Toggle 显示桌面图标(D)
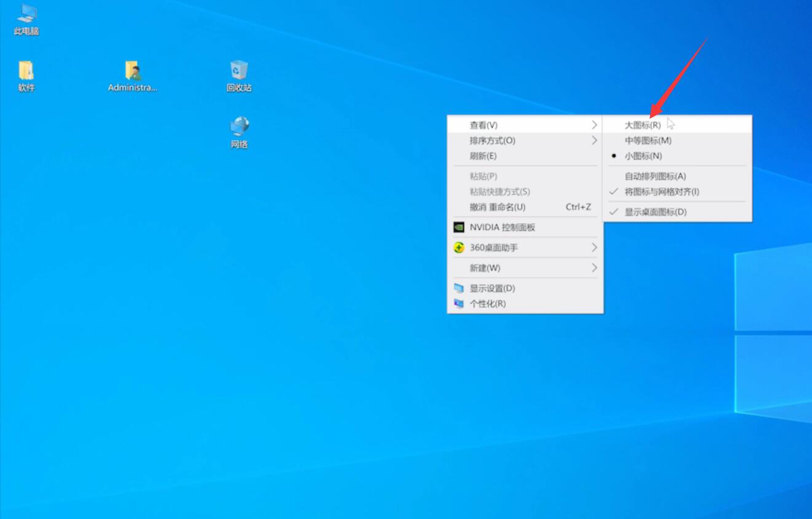This screenshot has width=812, height=519. 677,212
